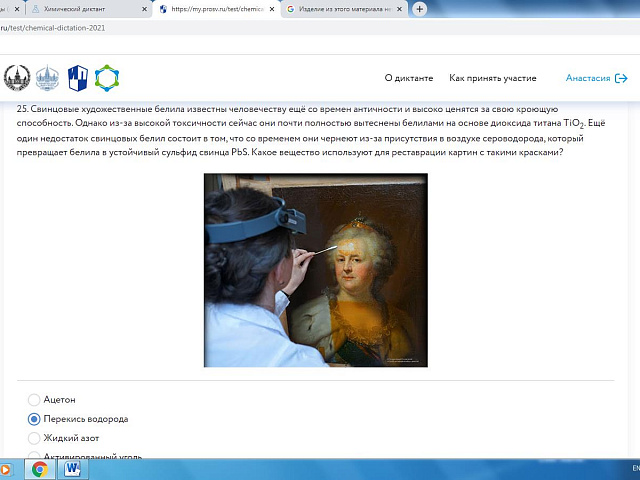Click the Google favicon on the third tab
Image resolution: width=640 pixels, height=480 pixels.
[291, 9]
